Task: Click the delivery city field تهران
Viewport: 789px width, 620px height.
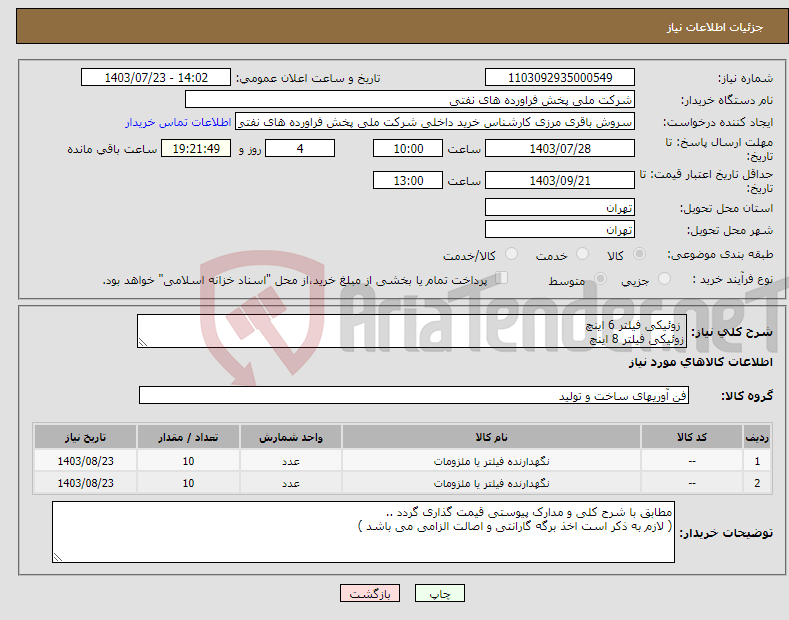Action: [560, 229]
